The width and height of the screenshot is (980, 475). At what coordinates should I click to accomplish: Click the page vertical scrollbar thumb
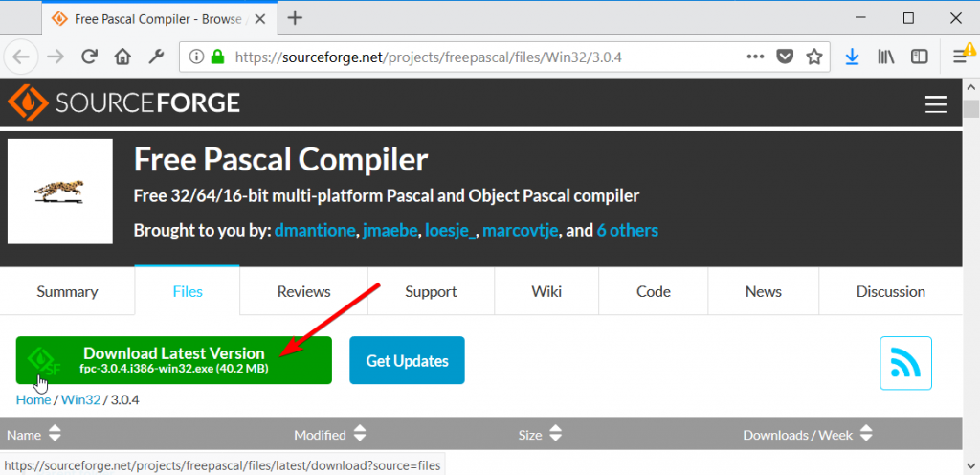970,107
